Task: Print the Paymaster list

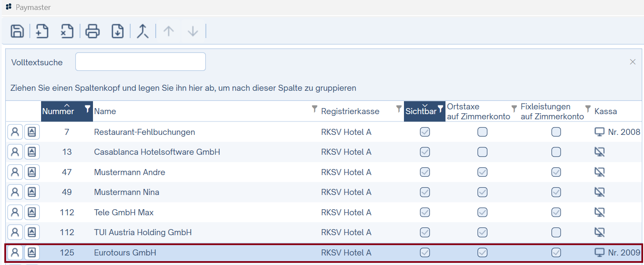Action: pyautogui.click(x=92, y=31)
